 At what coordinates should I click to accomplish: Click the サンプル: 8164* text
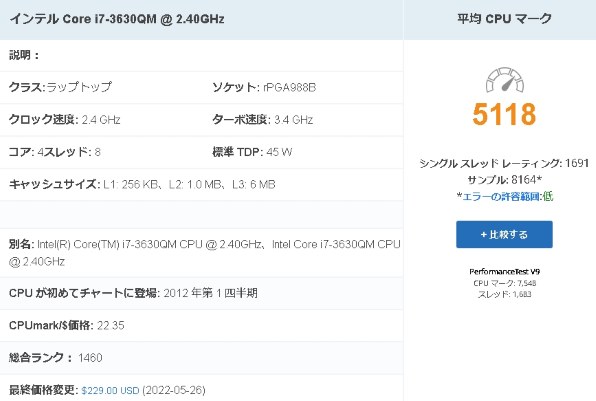tap(504, 179)
